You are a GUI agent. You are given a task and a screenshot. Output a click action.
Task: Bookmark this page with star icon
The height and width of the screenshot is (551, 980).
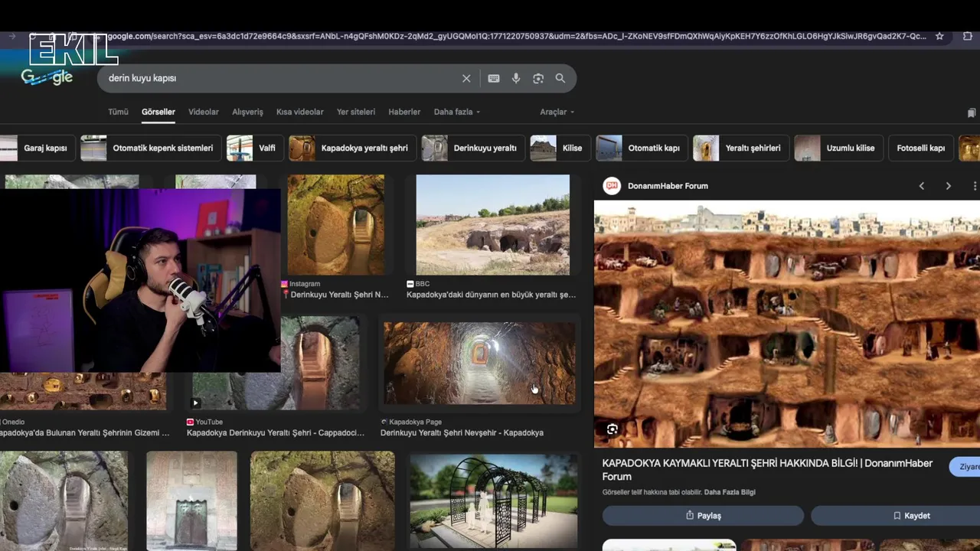(x=939, y=36)
